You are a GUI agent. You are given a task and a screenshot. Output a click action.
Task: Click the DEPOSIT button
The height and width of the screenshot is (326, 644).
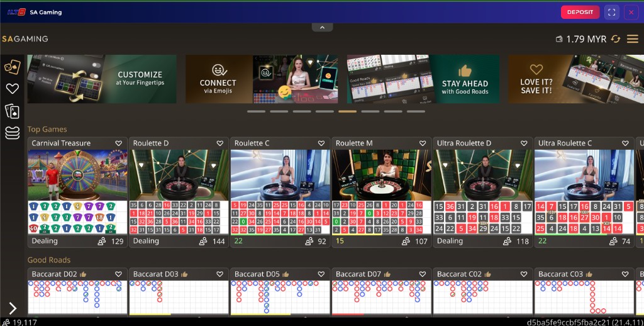click(x=580, y=13)
